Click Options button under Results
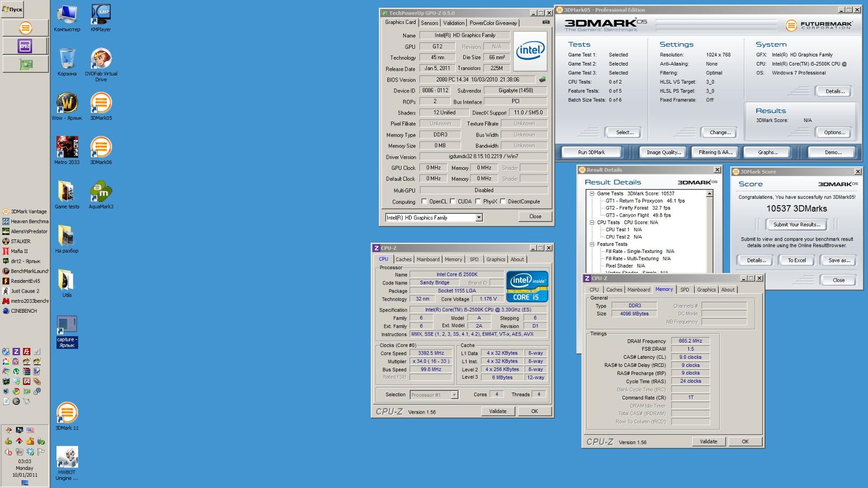Screen dimensions: 868x488 [x=834, y=132]
